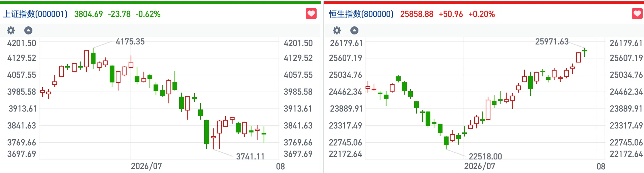
Task: Click the 22518.00 low price marker
Action: (x=485, y=156)
